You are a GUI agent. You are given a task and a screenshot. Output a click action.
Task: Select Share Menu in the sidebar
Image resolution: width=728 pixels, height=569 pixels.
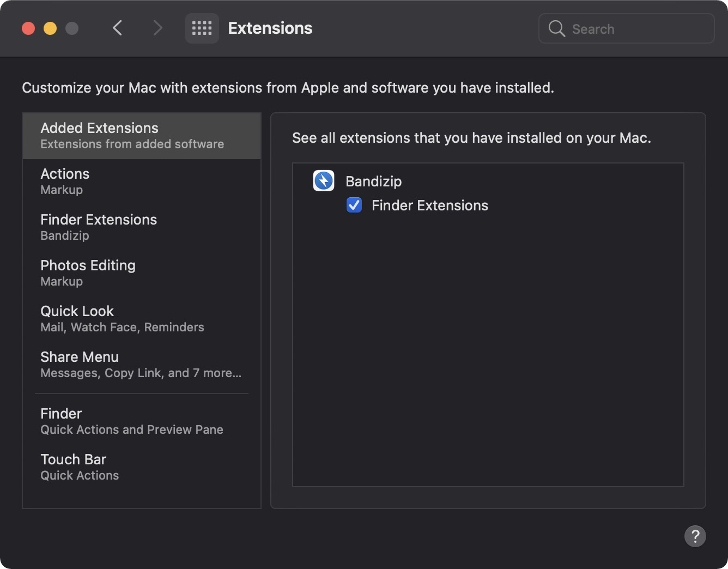point(142,365)
